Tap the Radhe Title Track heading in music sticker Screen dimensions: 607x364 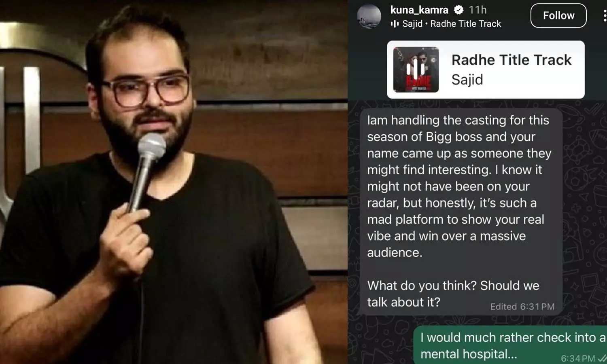511,60
